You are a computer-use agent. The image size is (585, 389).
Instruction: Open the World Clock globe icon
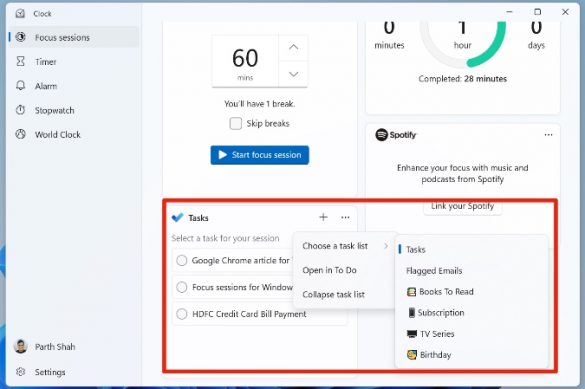[x=21, y=134]
